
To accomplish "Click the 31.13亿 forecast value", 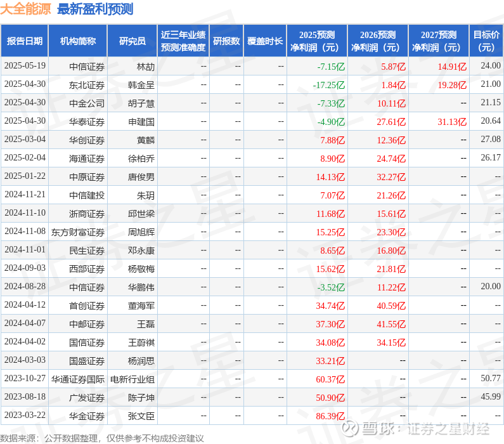I will click(452, 122).
